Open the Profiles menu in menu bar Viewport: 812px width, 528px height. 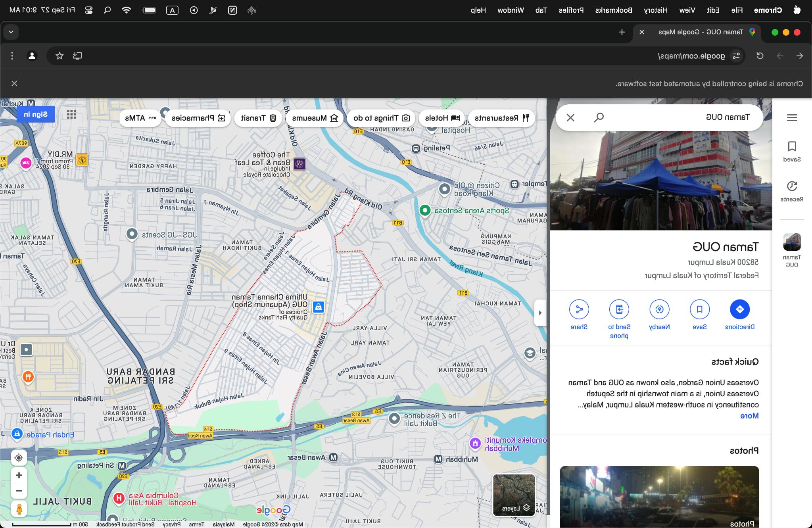click(x=571, y=10)
